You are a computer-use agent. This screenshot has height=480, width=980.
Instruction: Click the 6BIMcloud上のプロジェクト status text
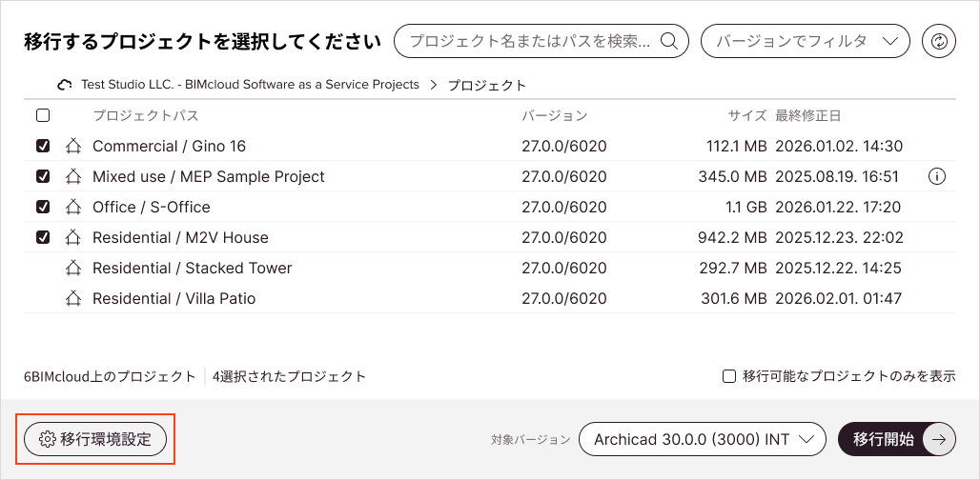click(x=110, y=376)
